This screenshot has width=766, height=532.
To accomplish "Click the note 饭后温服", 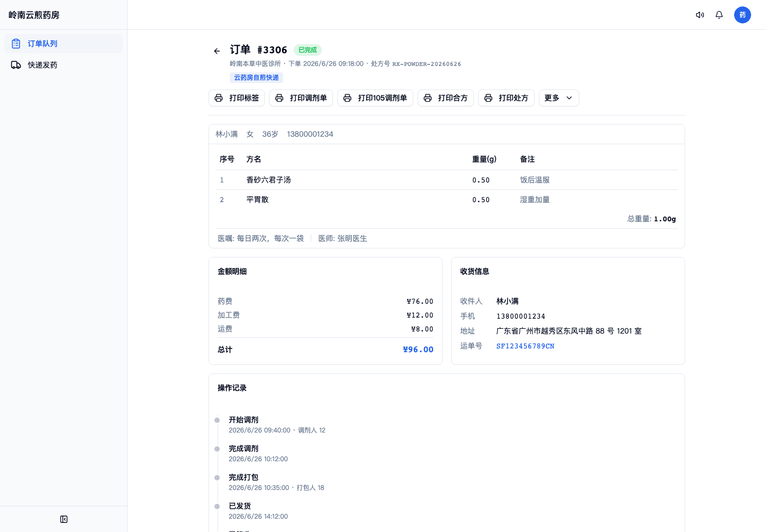I will pos(535,180).
